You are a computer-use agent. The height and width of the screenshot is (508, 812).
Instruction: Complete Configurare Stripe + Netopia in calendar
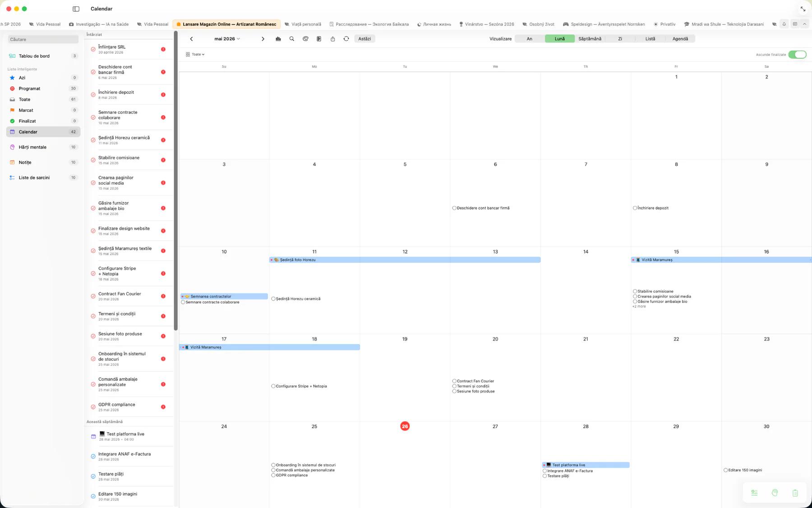click(x=273, y=386)
